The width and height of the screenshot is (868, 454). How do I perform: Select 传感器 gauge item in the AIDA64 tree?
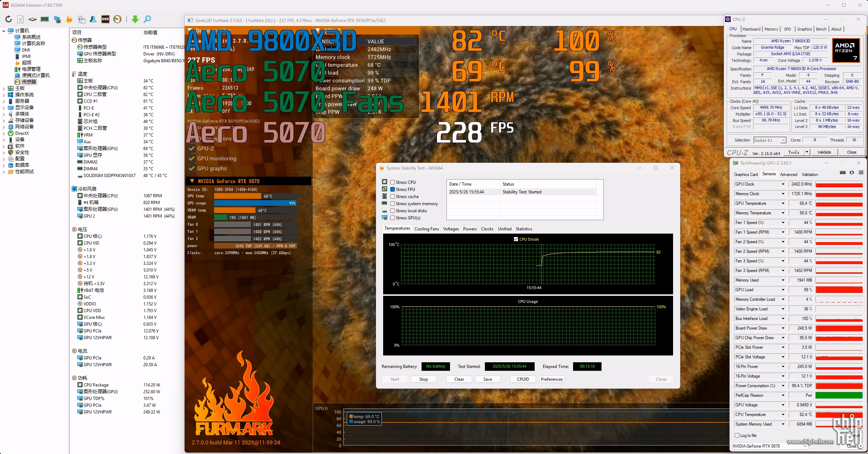coord(26,82)
